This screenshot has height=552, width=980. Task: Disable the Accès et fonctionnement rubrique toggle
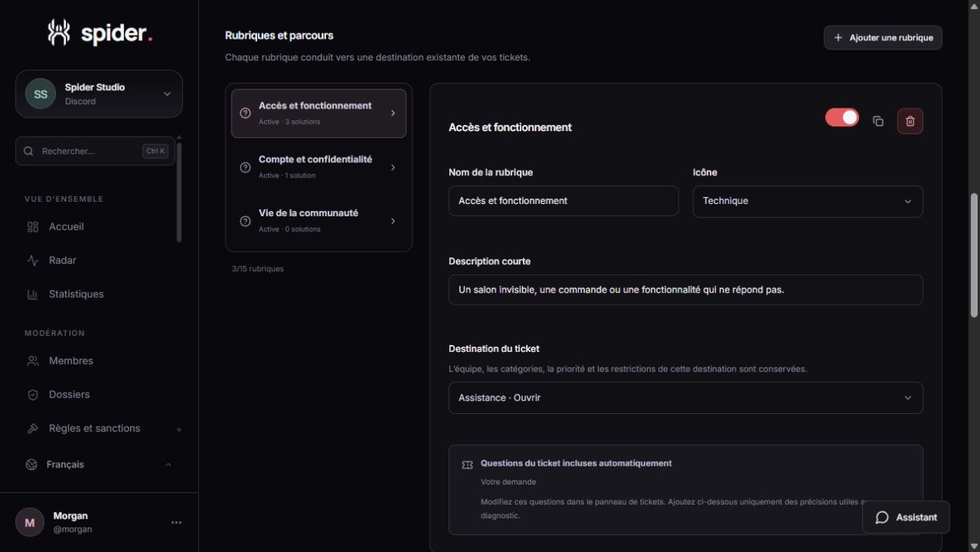[842, 117]
